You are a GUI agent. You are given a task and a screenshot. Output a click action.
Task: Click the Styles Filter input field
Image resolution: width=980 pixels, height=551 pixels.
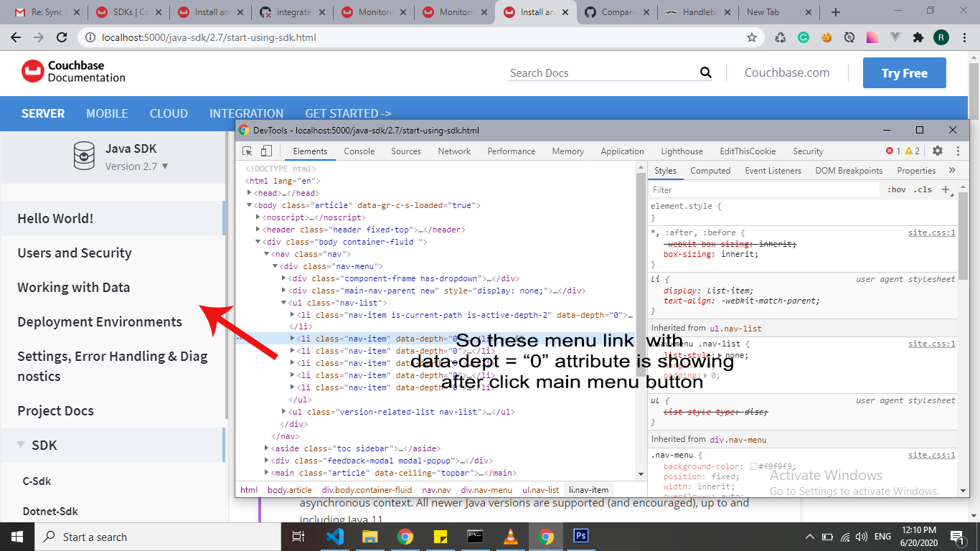765,189
